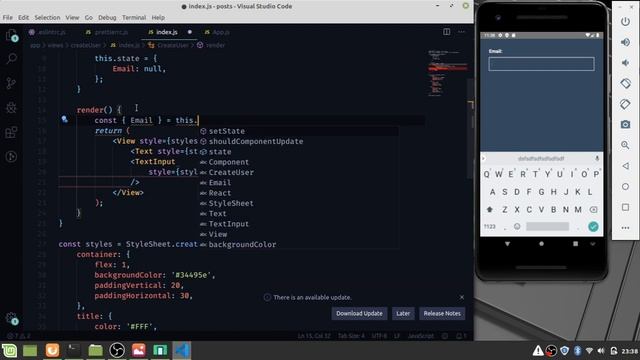This screenshot has height=360, width=640.
Task: Select state from autocomplete list
Action: point(299,151)
